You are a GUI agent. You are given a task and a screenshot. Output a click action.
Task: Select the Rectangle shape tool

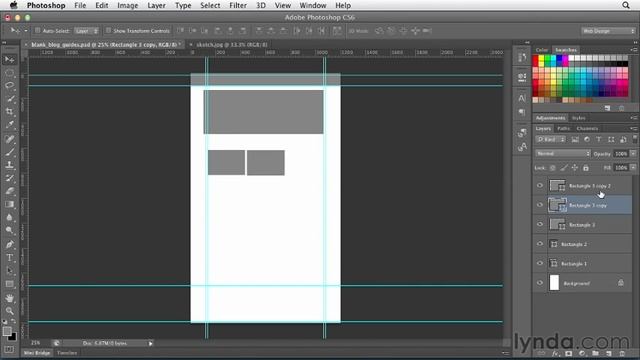point(9,284)
